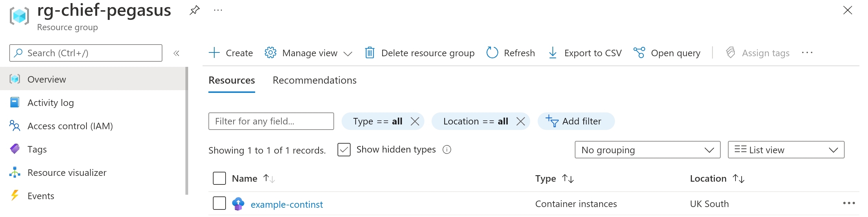Click the Activity log book icon
Screen dimensions: 868x217
pyautogui.click(x=15, y=103)
